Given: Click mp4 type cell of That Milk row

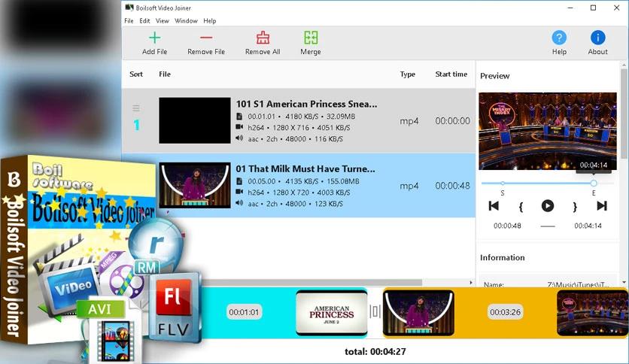Looking at the screenshot, I should [x=409, y=186].
